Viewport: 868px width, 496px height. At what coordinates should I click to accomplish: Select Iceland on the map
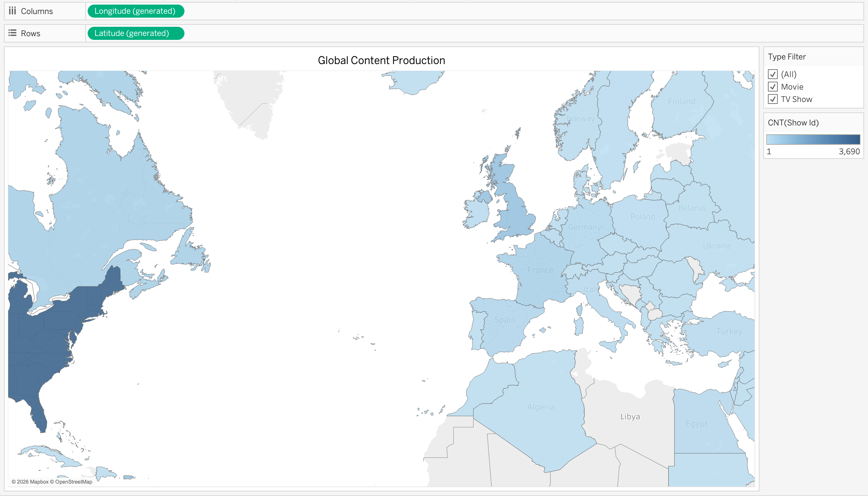point(414,82)
